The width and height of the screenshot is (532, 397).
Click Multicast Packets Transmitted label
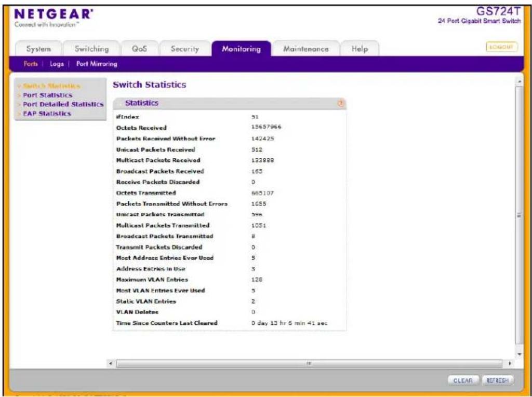point(163,225)
